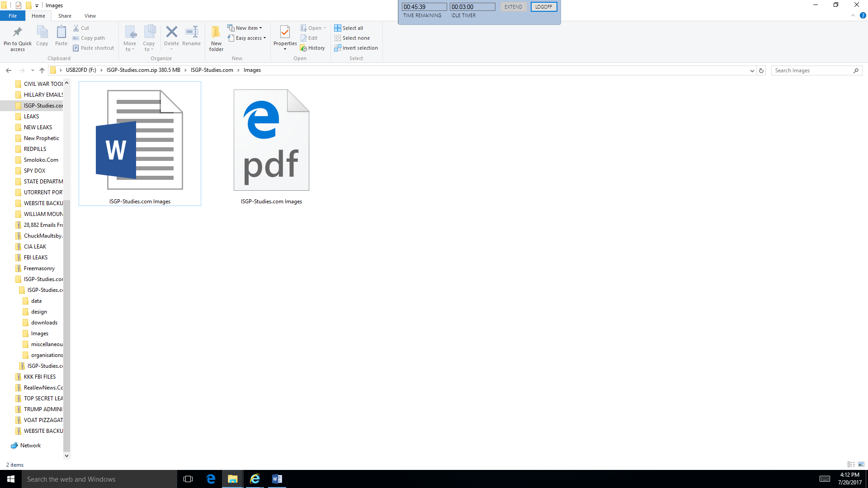This screenshot has height=488, width=868.
Task: Switch to large icons view icon
Action: (861, 464)
